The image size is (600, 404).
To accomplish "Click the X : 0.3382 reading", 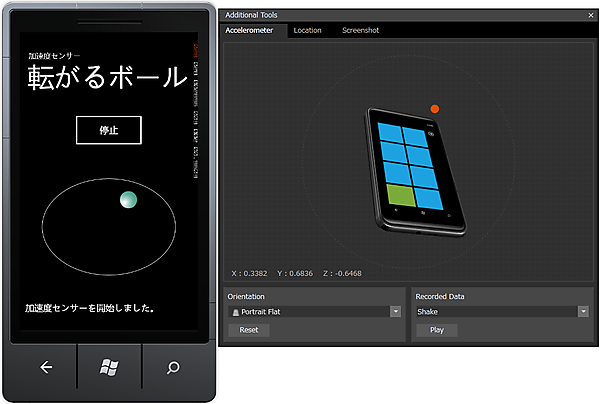I will click(249, 273).
